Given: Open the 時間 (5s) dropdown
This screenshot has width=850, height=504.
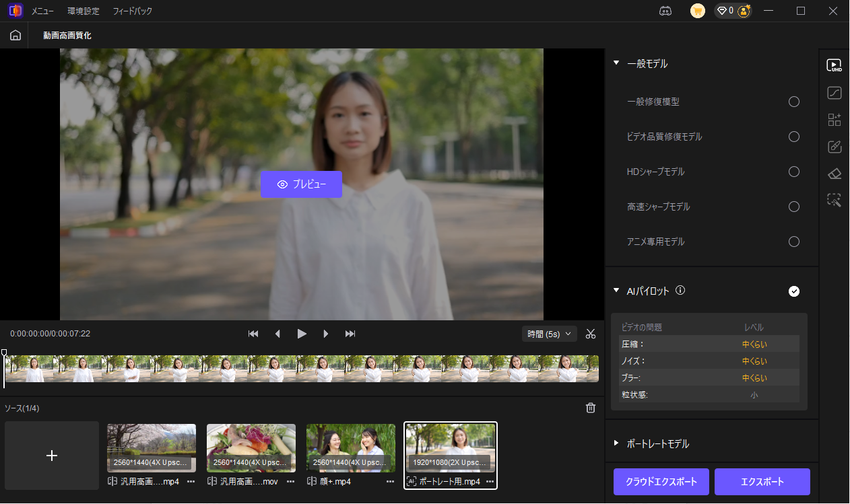Looking at the screenshot, I should point(549,334).
